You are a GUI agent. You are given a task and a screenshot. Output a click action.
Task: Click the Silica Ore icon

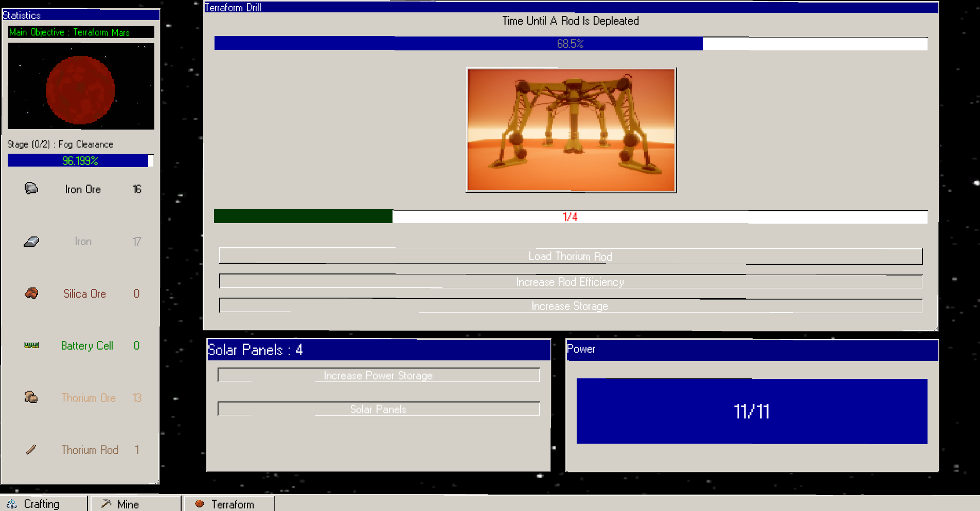(31, 293)
